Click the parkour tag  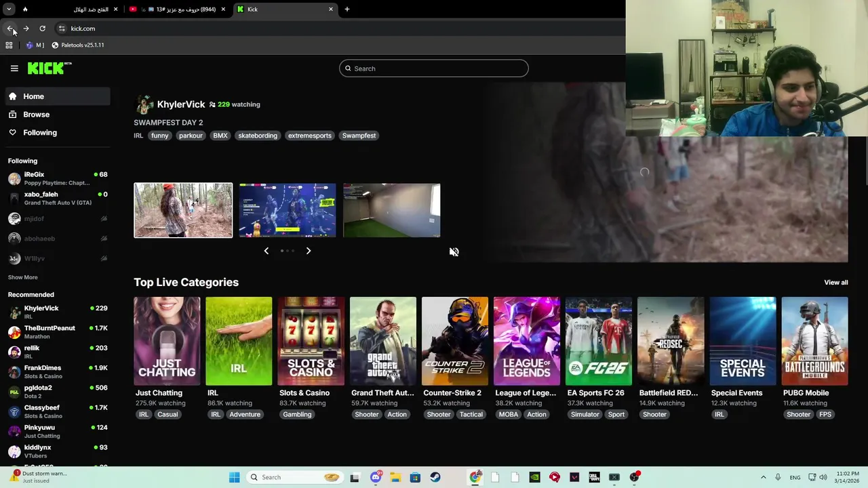[191, 136]
